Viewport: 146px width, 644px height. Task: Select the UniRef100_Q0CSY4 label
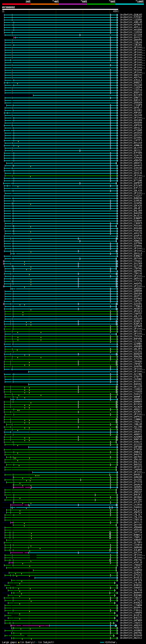[x=131, y=552]
